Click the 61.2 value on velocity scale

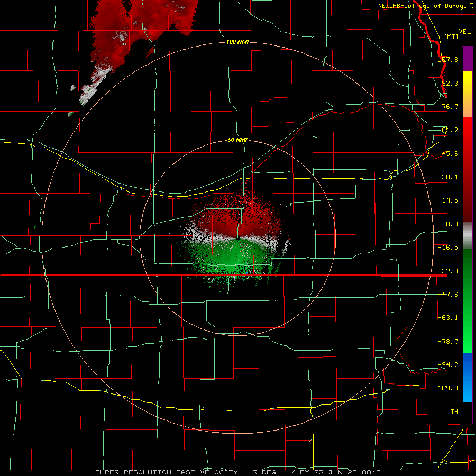450,130
